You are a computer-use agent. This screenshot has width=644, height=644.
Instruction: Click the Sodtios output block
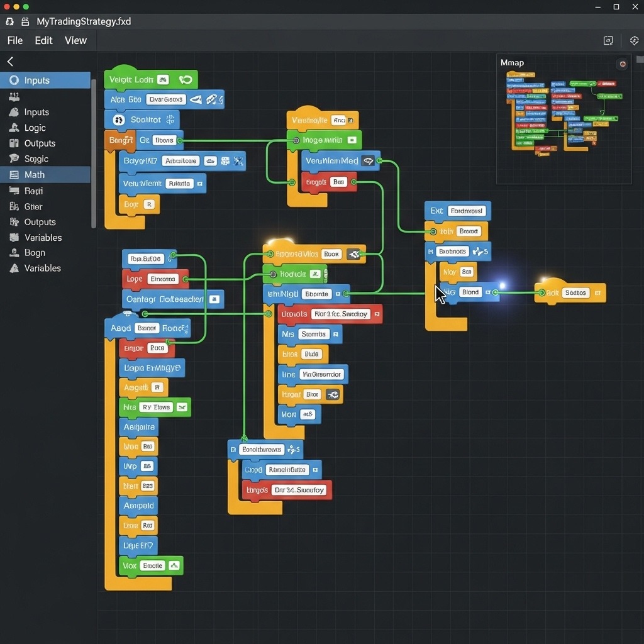coord(571,292)
